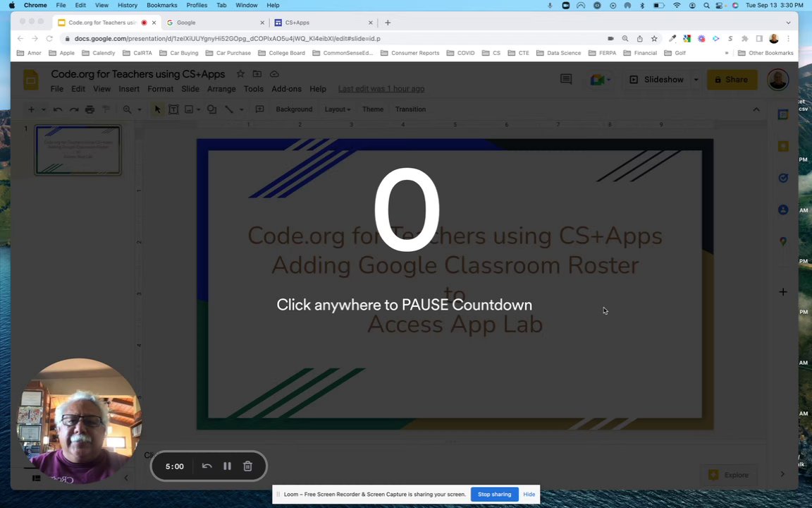Open the Other Bookmarks folder
Viewport: 812px width, 508px height.
tap(765, 53)
